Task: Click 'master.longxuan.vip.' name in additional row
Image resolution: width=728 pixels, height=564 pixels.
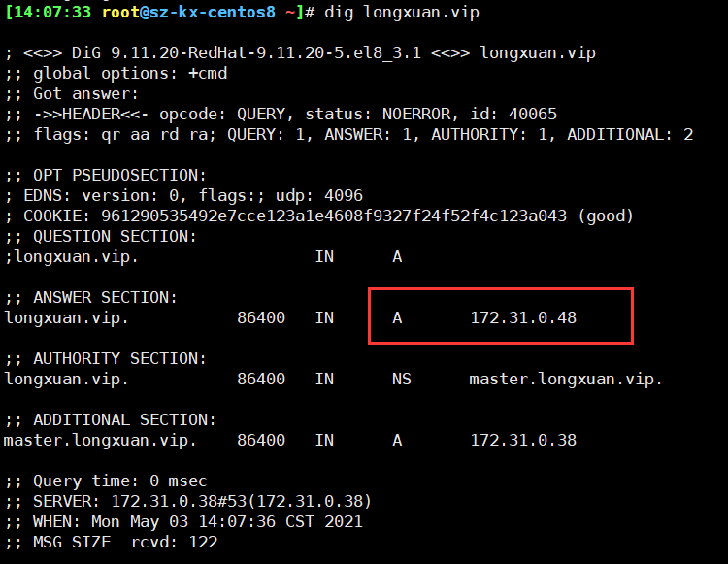Action: coord(100,441)
